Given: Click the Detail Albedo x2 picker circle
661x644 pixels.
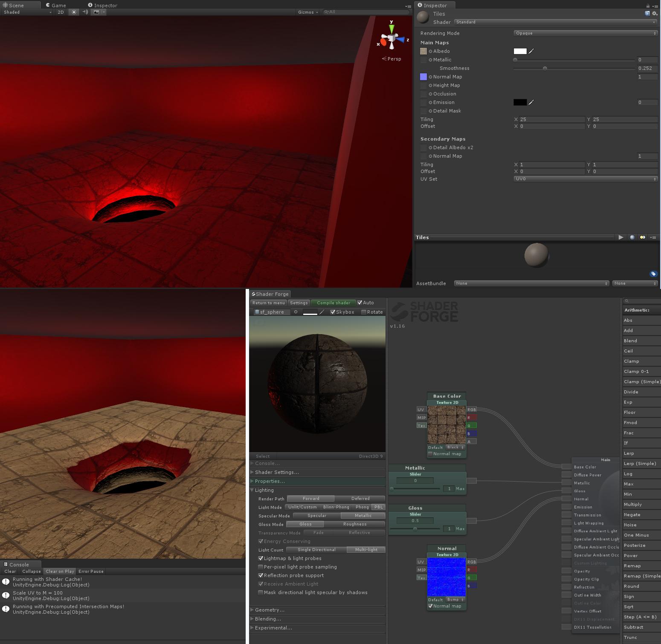Looking at the screenshot, I should [430, 147].
